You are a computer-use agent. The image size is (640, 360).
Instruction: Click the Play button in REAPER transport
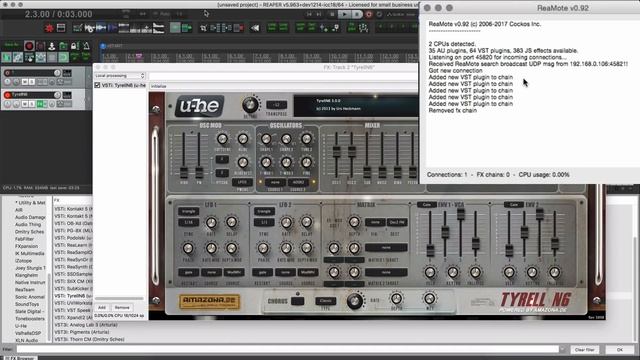pos(345,14)
